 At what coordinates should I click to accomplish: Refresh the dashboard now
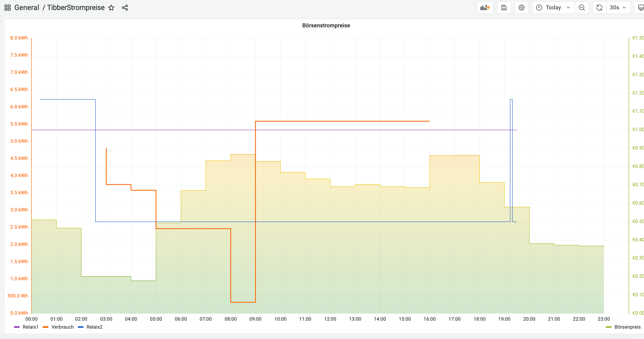599,8
